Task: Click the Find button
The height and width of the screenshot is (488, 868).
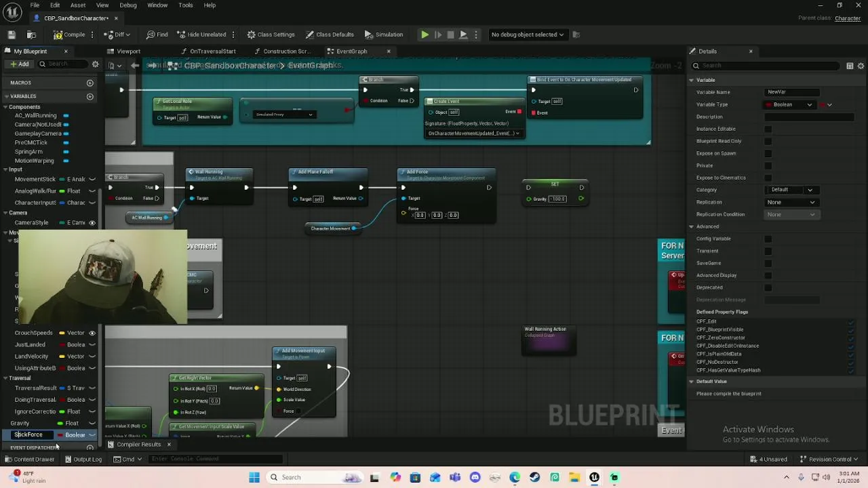Action: [x=157, y=35]
